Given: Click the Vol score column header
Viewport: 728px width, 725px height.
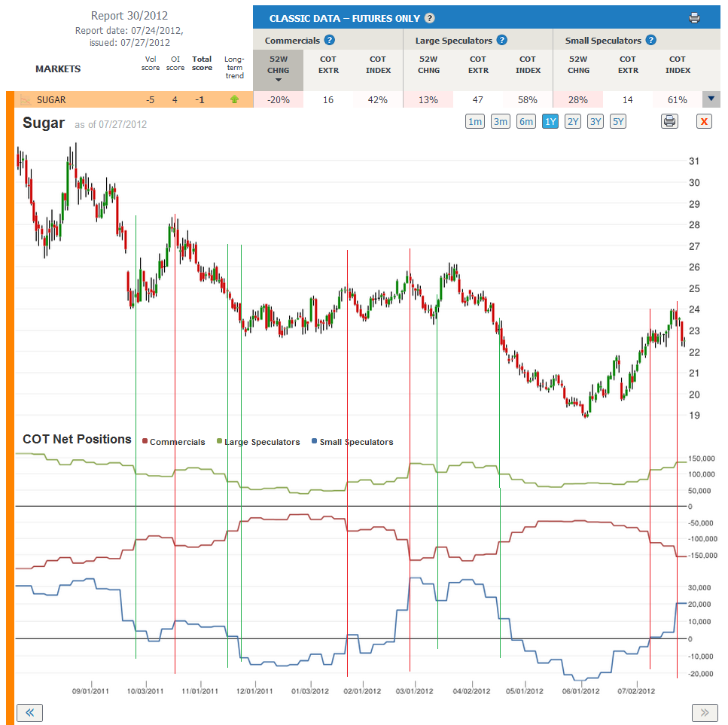Looking at the screenshot, I should pyautogui.click(x=151, y=63).
